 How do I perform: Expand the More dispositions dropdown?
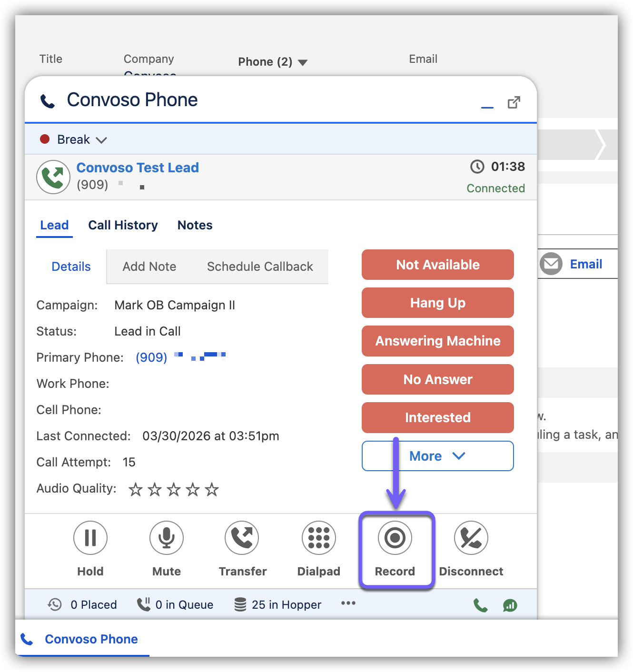(438, 456)
